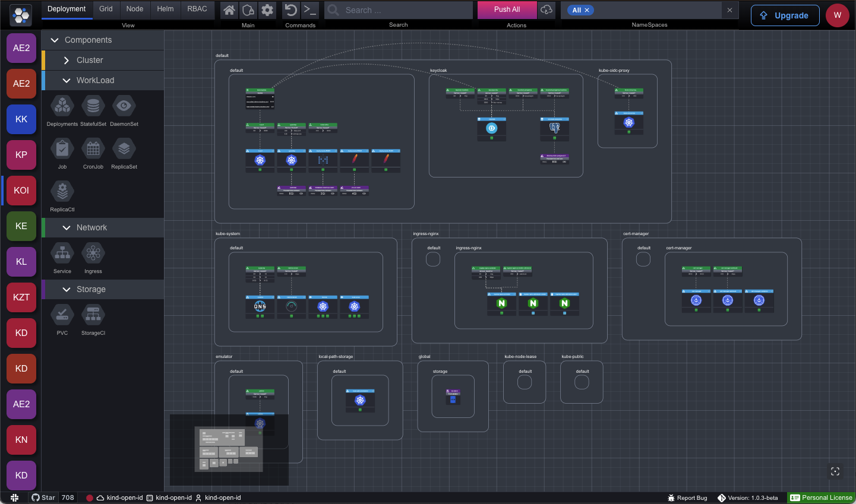Open settings with the gear icon
The height and width of the screenshot is (504, 856).
click(267, 10)
